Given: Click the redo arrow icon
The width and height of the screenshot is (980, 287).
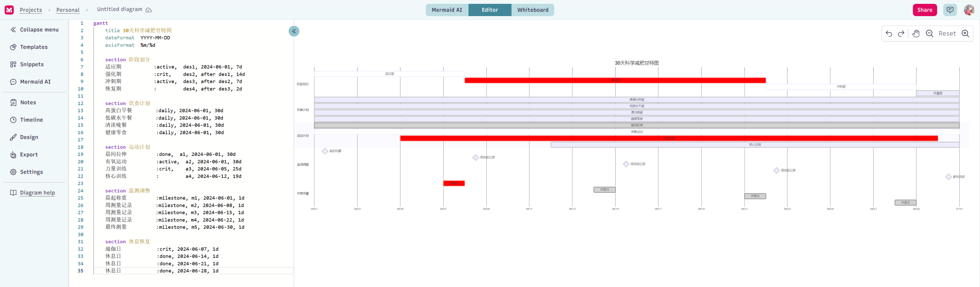Looking at the screenshot, I should point(901,34).
